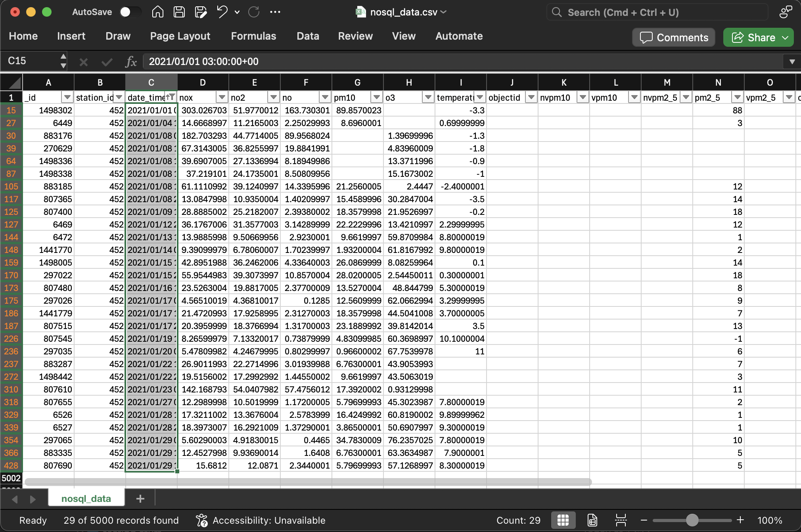Click the Name Box showing C15
Viewport: 801px width, 532px height.
[32, 61]
